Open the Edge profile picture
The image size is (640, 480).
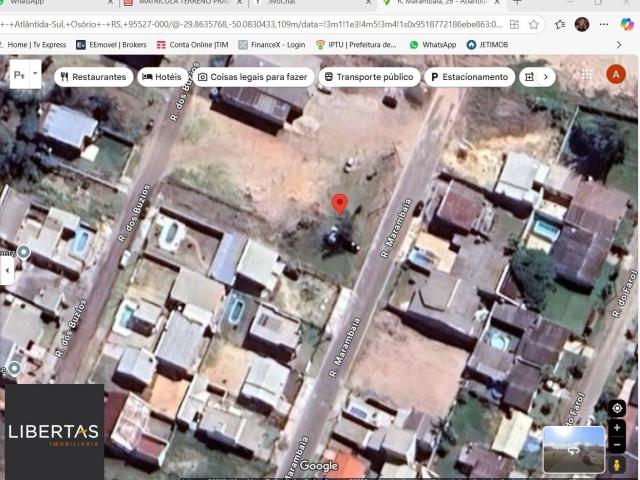tap(582, 24)
